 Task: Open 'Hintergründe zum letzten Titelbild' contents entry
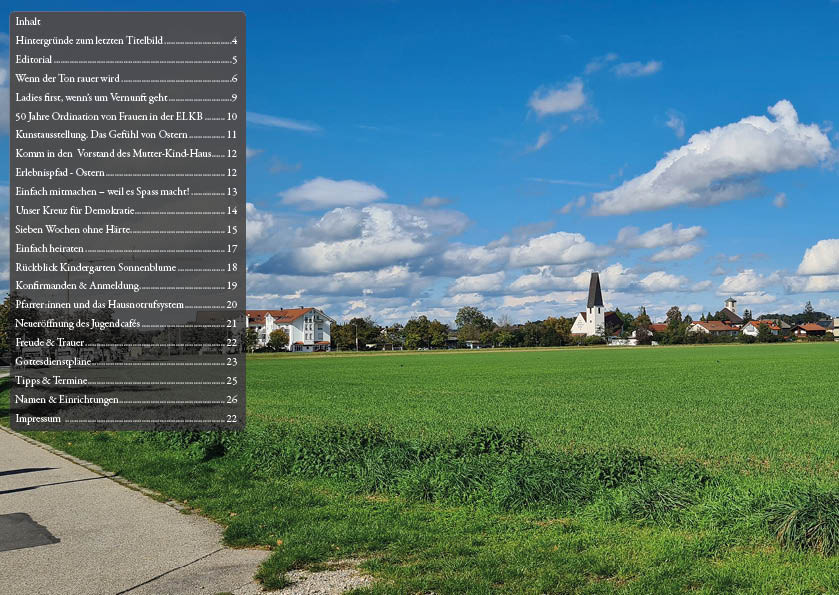point(89,41)
